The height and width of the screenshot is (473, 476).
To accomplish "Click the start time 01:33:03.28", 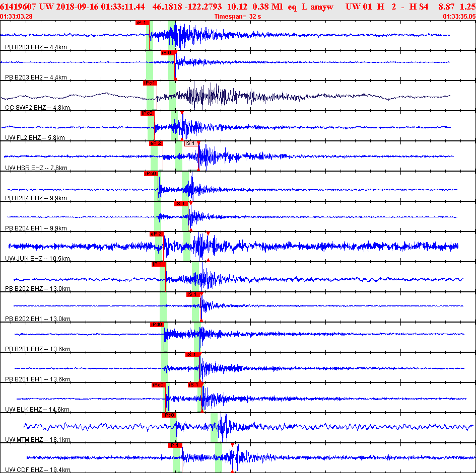I will (x=17, y=17).
